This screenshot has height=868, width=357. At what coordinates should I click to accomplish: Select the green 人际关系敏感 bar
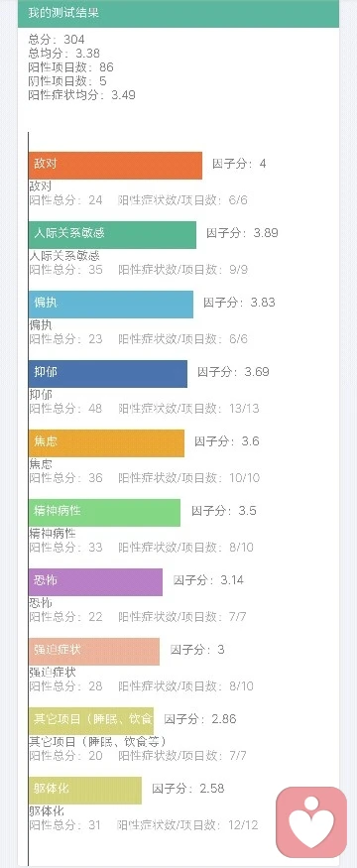pos(112,235)
